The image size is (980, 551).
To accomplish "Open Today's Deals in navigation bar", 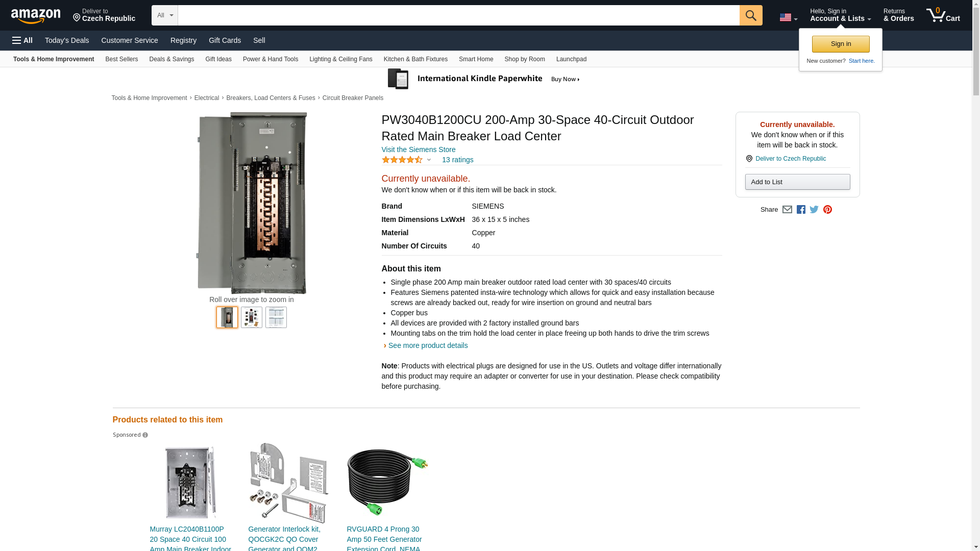I will (x=67, y=40).
